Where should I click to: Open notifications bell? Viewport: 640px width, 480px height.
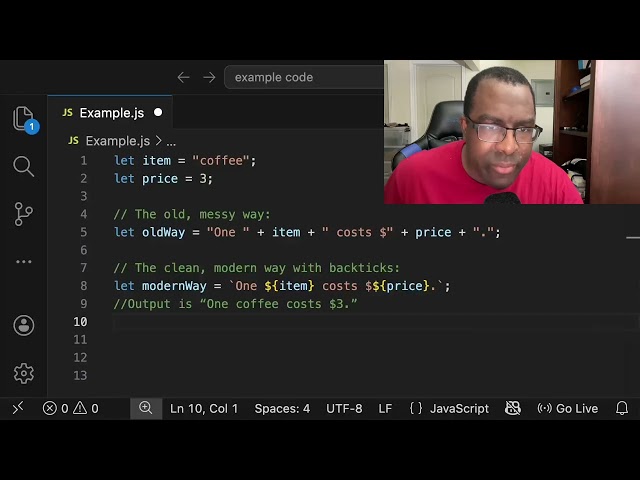tap(622, 408)
